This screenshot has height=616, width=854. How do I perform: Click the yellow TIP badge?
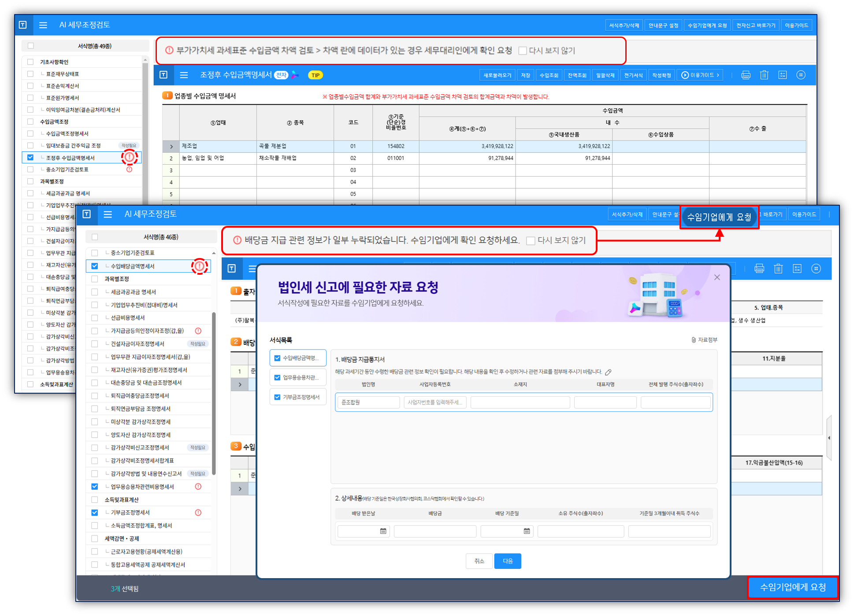tap(316, 75)
